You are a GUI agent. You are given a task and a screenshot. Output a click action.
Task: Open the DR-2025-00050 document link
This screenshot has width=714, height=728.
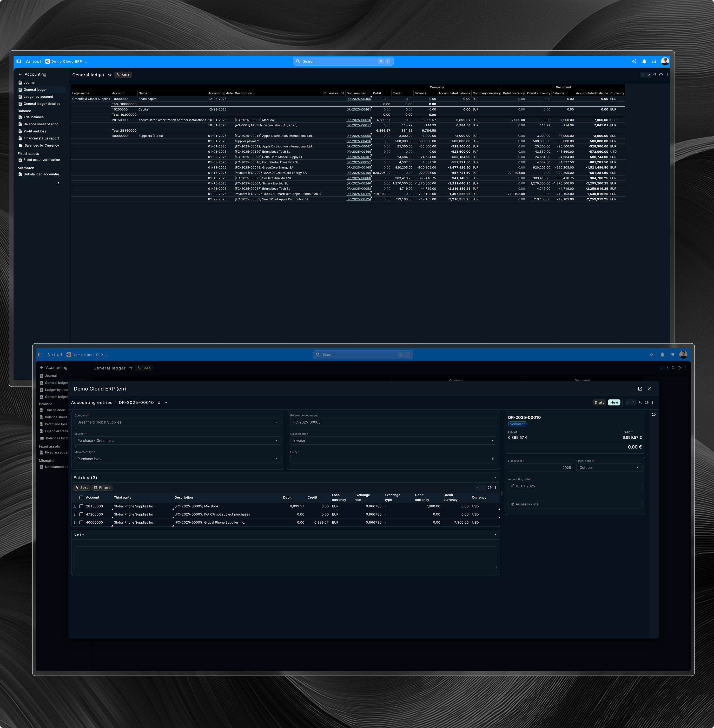click(359, 136)
